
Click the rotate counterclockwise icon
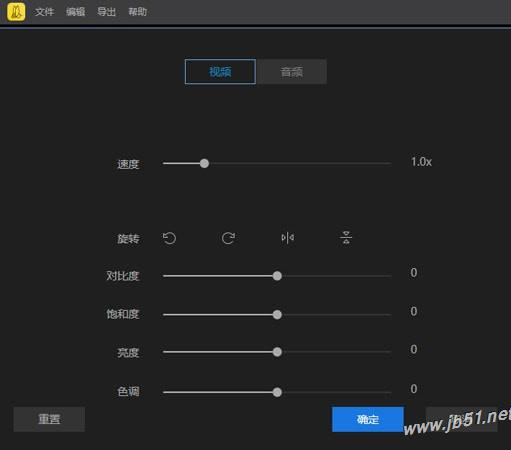(169, 238)
